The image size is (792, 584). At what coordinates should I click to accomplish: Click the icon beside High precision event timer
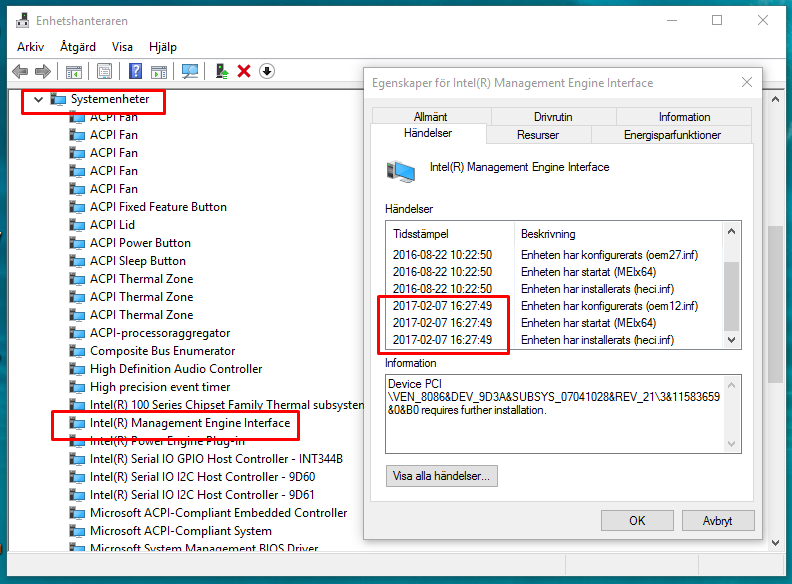pyautogui.click(x=77, y=387)
